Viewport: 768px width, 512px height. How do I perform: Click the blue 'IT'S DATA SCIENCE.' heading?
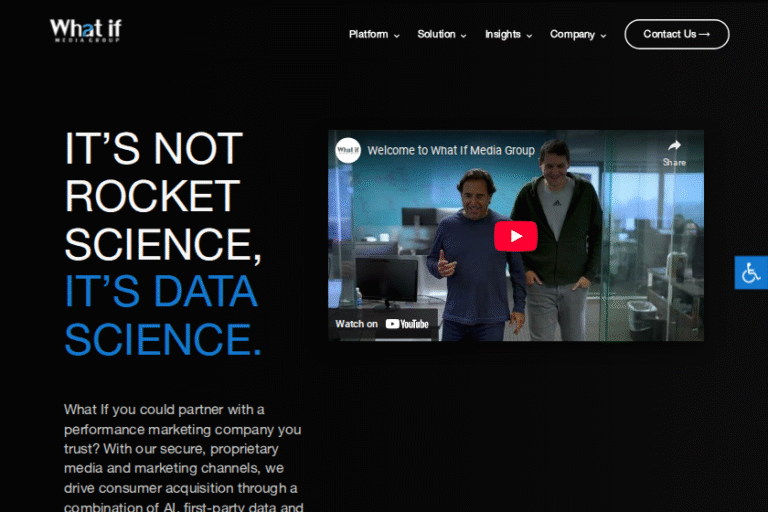[162, 315]
